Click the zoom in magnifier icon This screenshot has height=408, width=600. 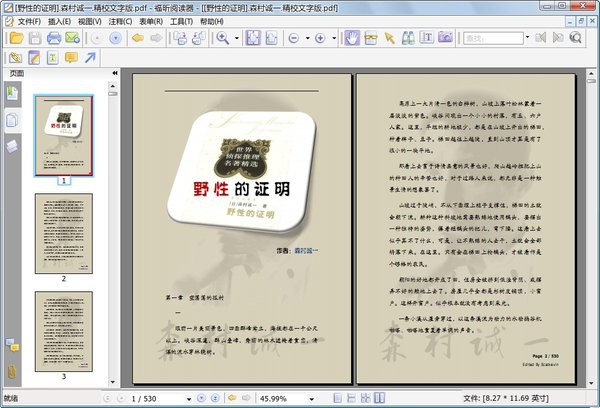click(222, 38)
